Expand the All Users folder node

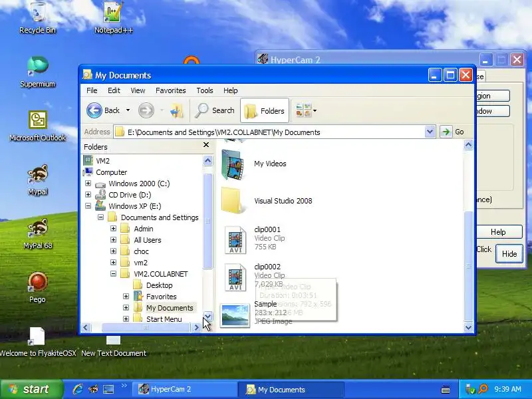pyautogui.click(x=113, y=239)
